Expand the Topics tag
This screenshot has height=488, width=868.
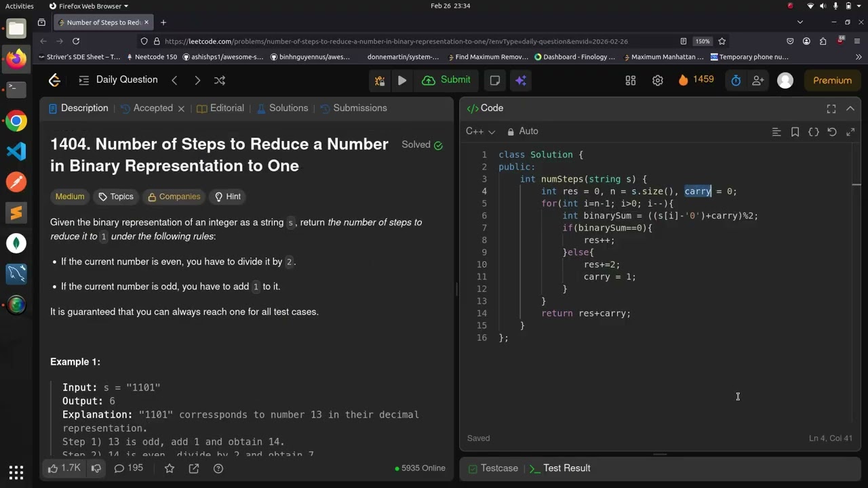tap(116, 197)
